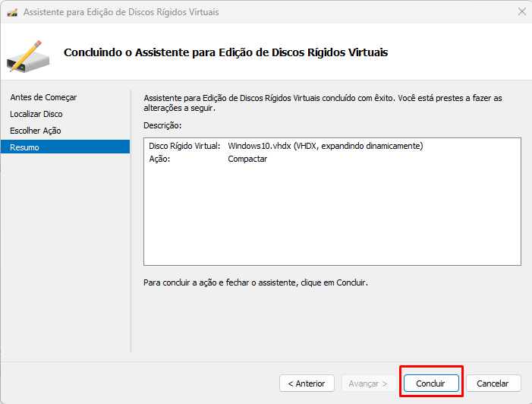
Task: Close the wizard with the X button
Action: [521, 12]
